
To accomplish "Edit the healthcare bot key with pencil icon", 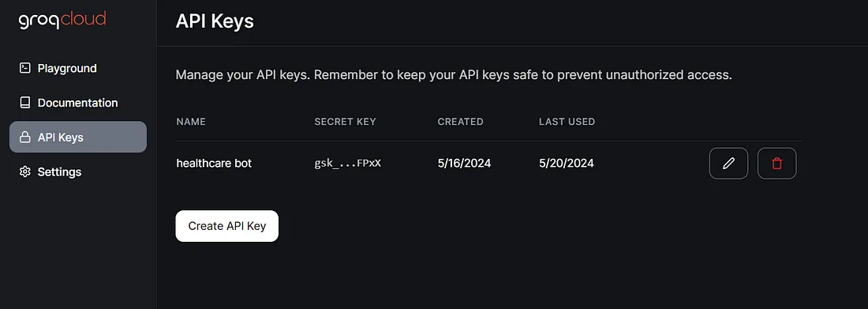I will click(728, 163).
